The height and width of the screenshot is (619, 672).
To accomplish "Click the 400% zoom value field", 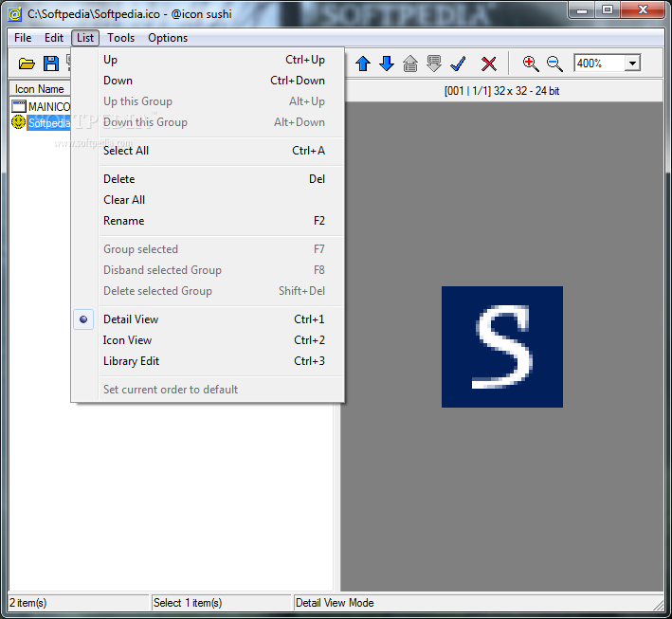I will pos(599,64).
